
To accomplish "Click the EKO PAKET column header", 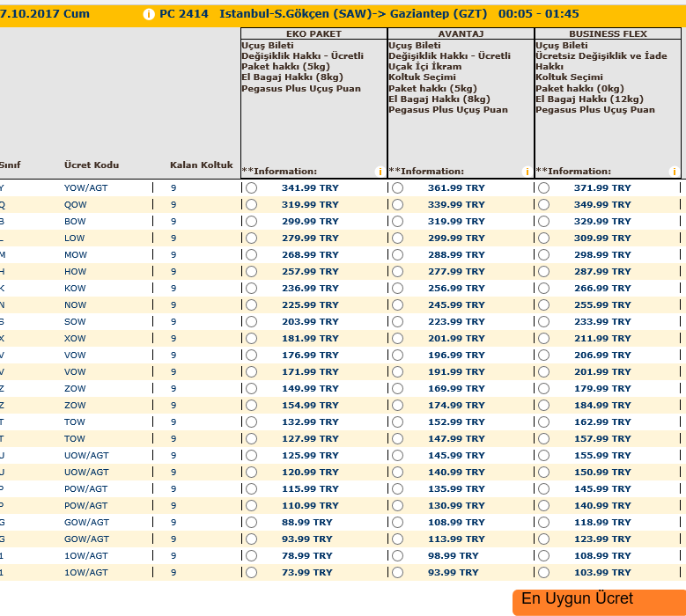I will pos(313,33).
